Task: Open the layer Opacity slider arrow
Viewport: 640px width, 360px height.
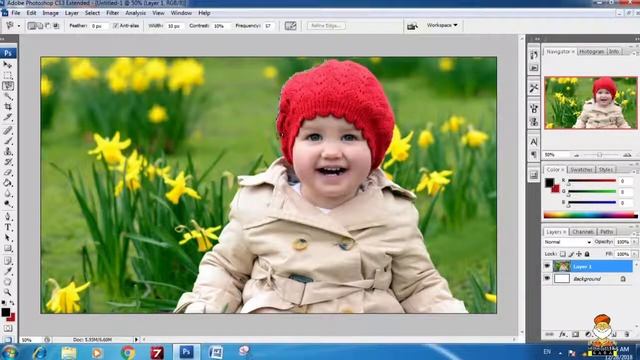Action: tap(635, 242)
